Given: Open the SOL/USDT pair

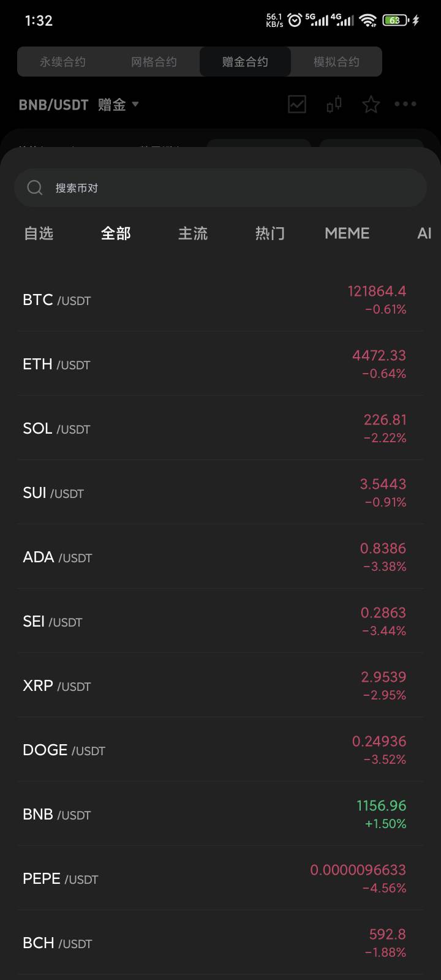Looking at the screenshot, I should [221, 429].
